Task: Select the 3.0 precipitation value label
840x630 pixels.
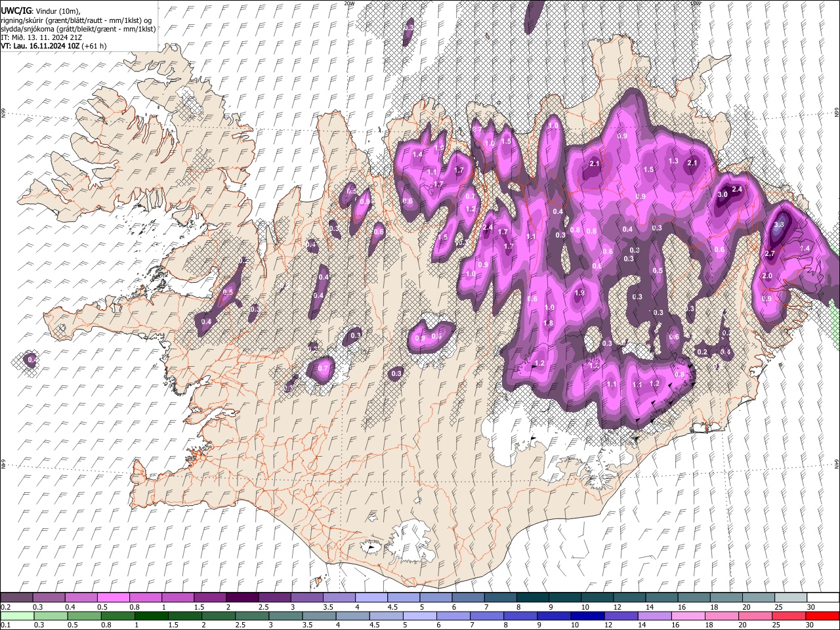Action: 723,195
